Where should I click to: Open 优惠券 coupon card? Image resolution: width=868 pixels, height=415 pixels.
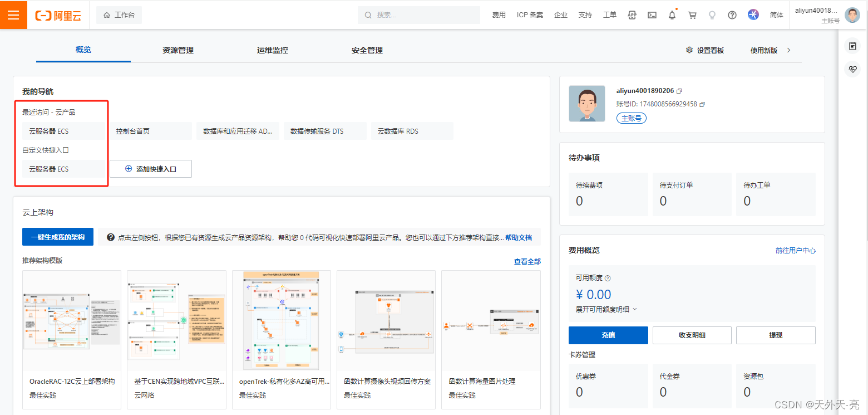(608, 385)
